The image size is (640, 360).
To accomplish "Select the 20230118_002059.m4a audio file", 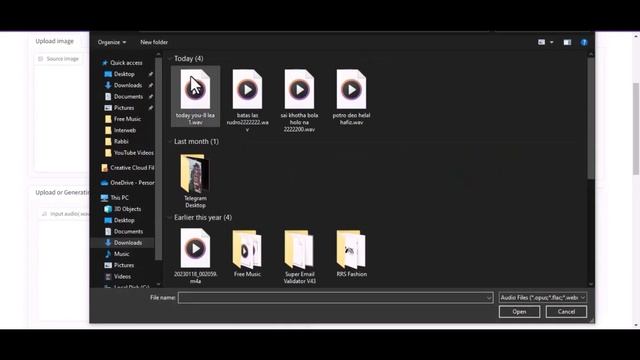I will [x=195, y=256].
